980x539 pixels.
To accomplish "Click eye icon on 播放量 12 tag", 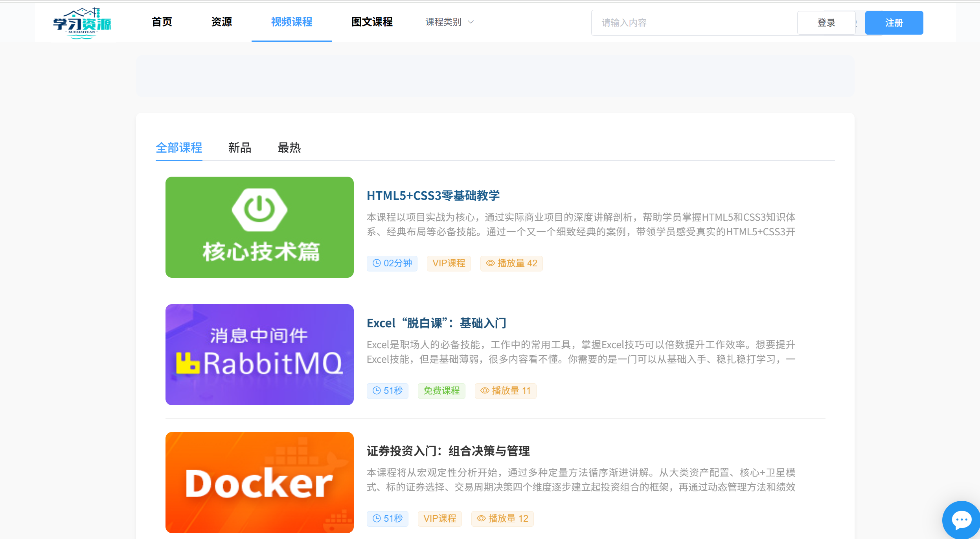I will pyautogui.click(x=481, y=519).
